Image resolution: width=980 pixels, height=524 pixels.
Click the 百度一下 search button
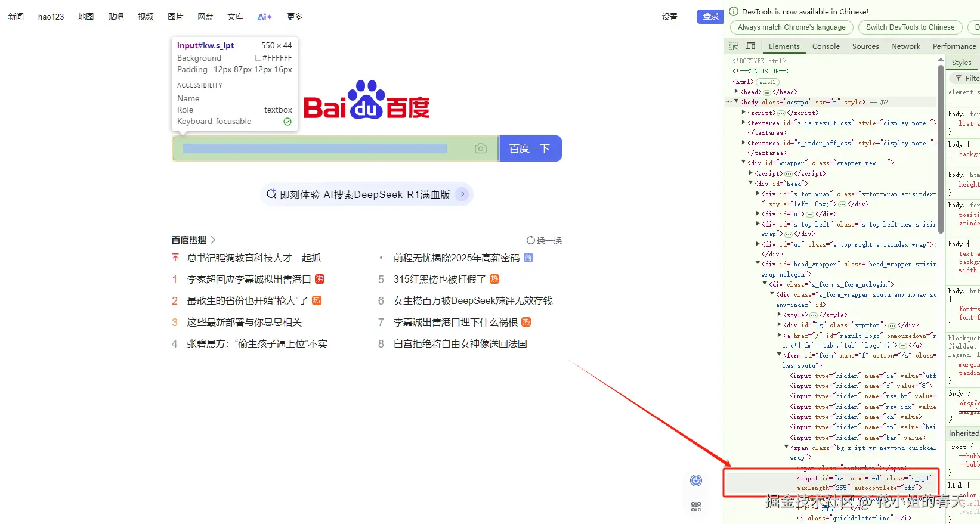pyautogui.click(x=530, y=148)
